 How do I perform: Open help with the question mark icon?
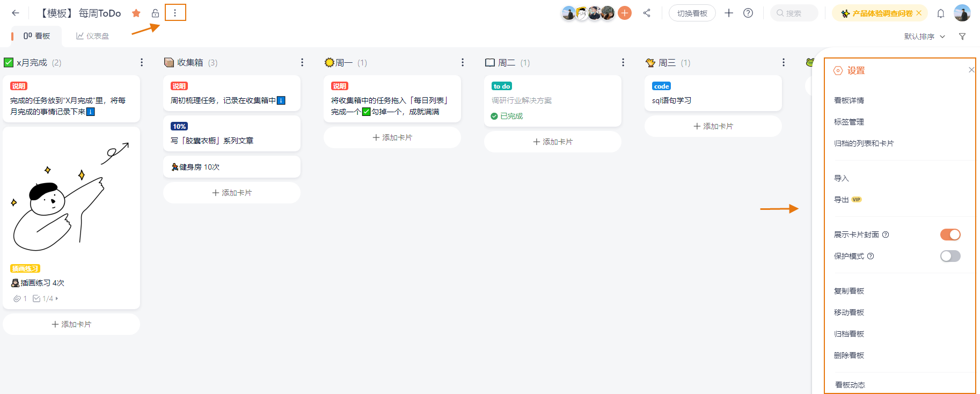tap(748, 13)
